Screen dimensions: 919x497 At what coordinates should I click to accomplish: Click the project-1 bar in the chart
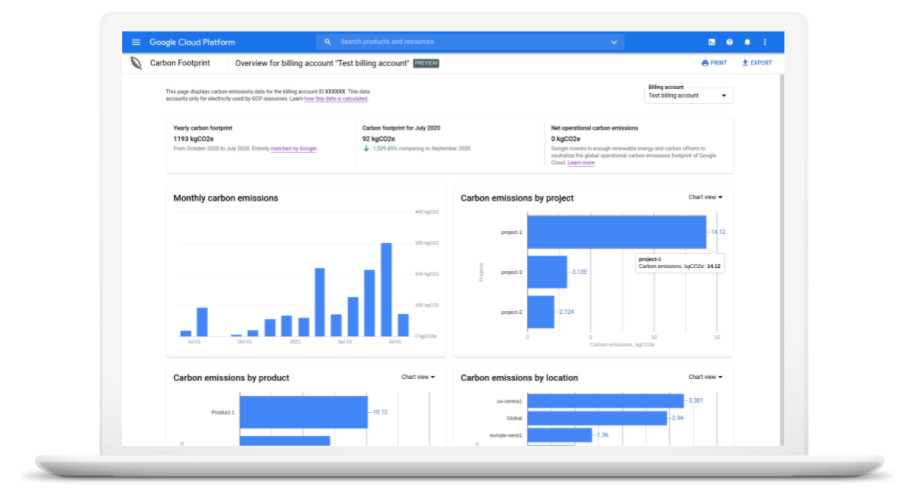point(615,232)
